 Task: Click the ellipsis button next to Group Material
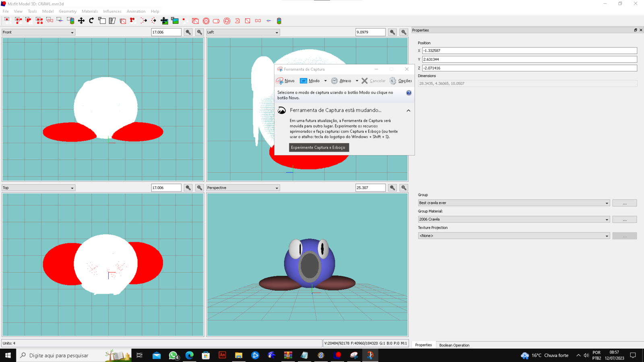pyautogui.click(x=625, y=220)
